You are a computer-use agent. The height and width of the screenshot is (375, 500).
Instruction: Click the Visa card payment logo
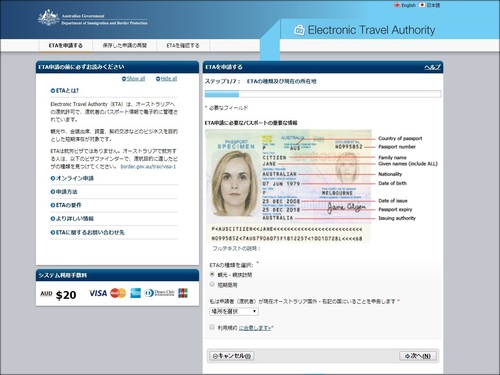click(x=98, y=293)
